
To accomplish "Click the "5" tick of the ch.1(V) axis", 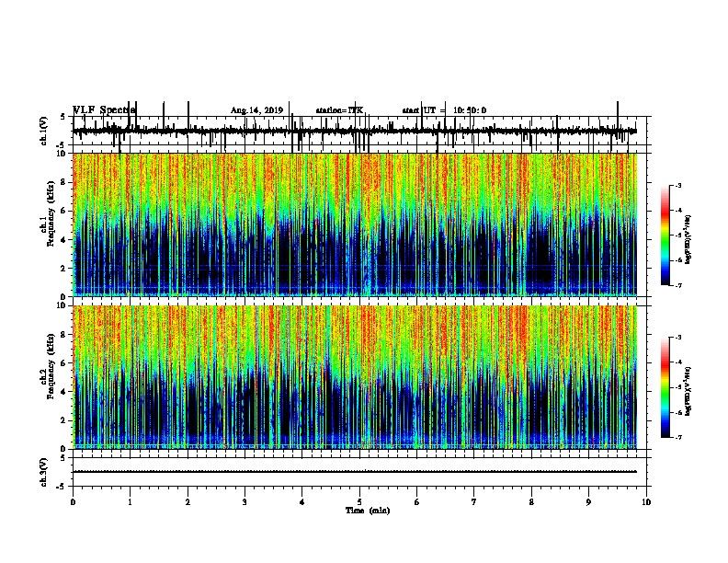I will coord(63,117).
